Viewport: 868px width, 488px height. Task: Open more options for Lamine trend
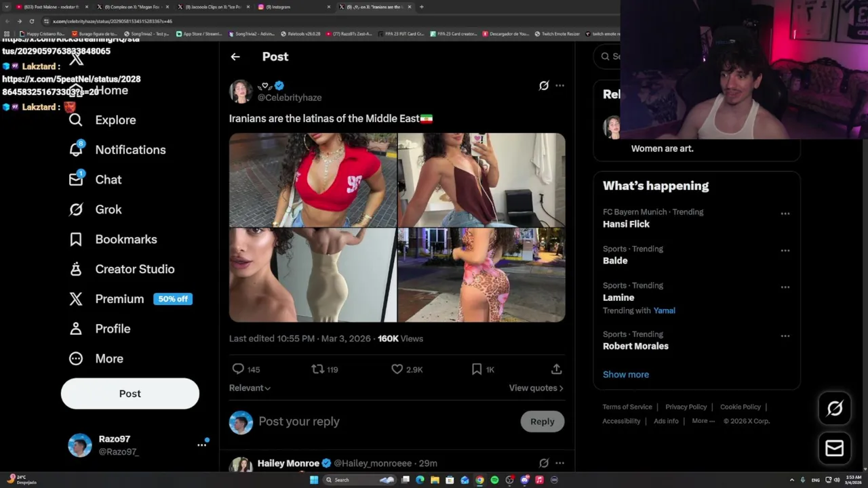point(785,287)
